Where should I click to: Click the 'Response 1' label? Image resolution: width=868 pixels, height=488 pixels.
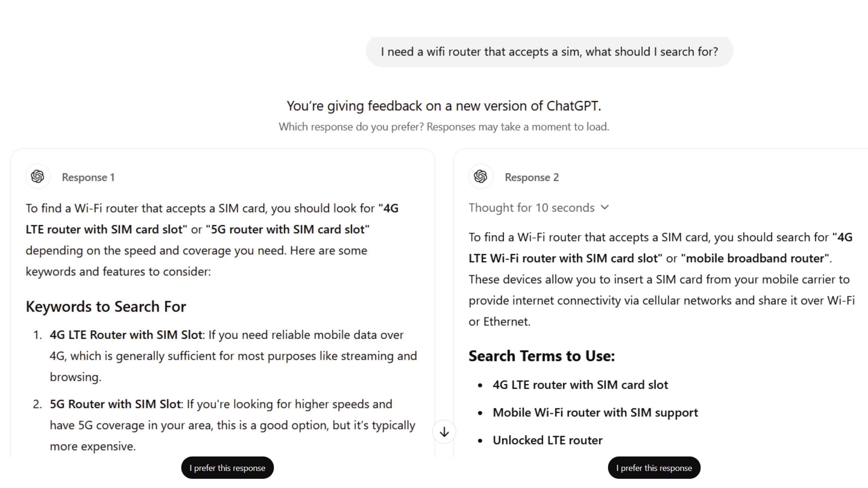click(x=88, y=177)
